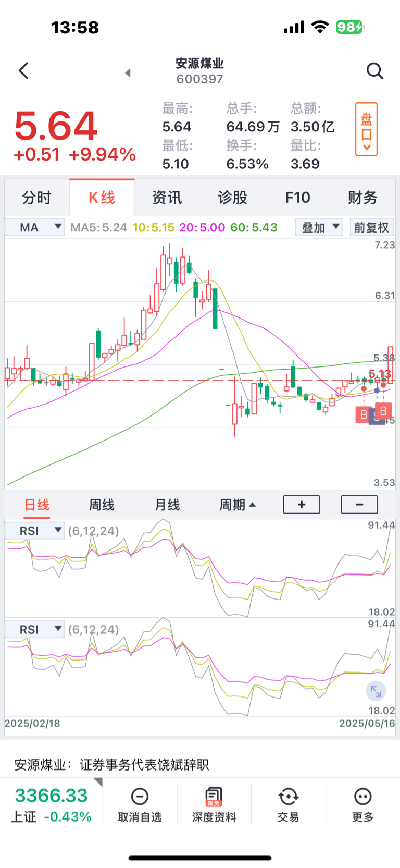The width and height of the screenshot is (400, 868).
Task: Tap the MA 60:5.43 value
Action: pyautogui.click(x=254, y=228)
